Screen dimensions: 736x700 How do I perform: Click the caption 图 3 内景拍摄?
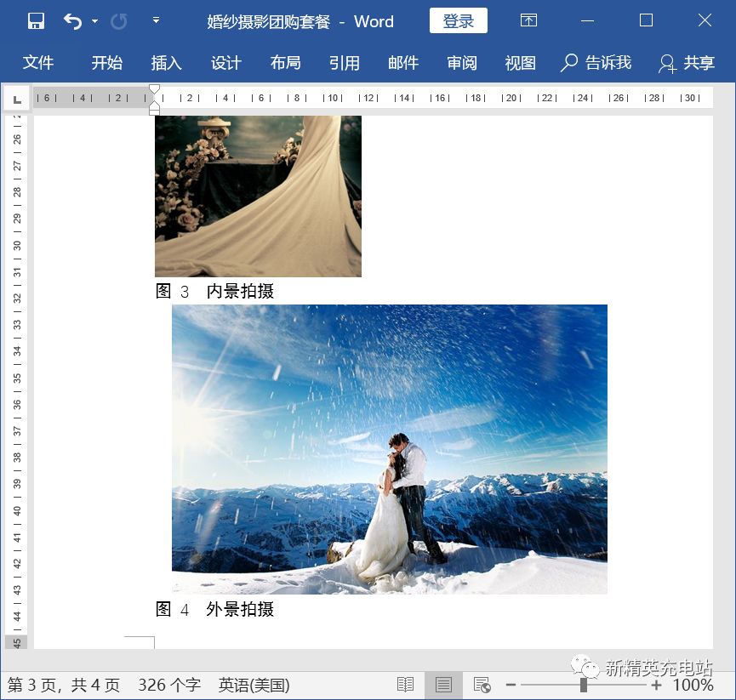click(214, 292)
